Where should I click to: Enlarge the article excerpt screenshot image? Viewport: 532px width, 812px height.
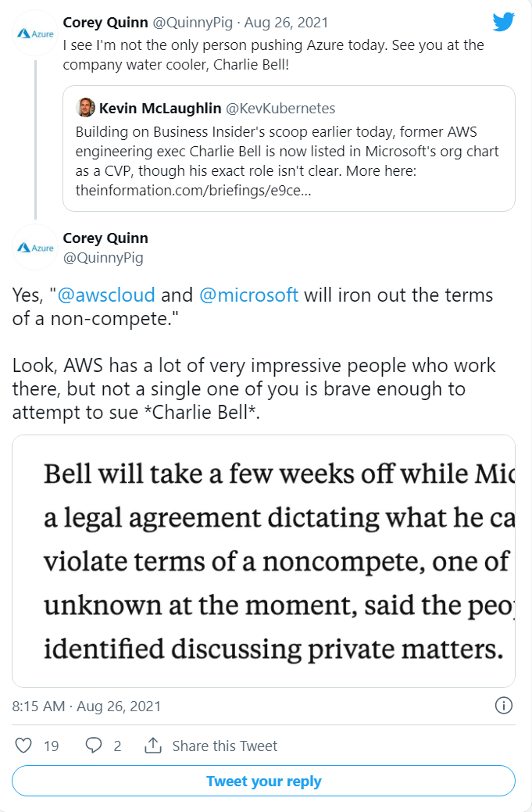(x=263, y=560)
